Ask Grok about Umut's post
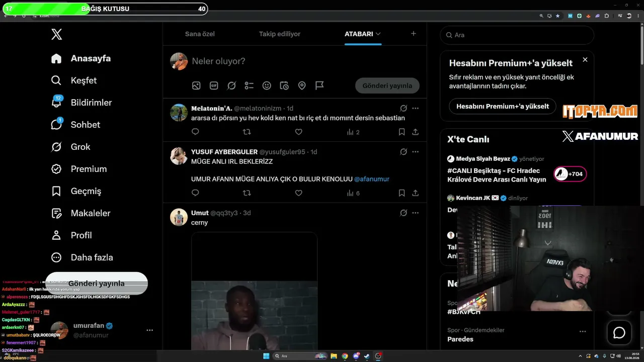This screenshot has height=362, width=644. (404, 213)
